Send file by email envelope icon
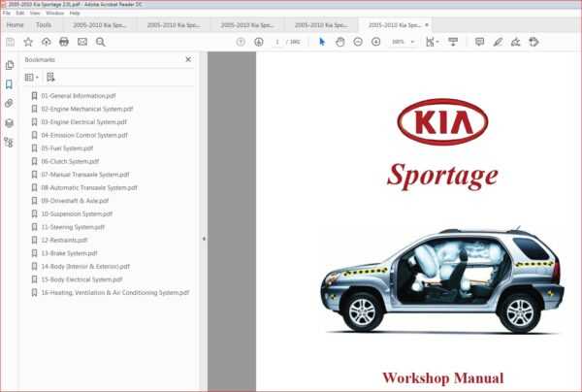The width and height of the screenshot is (582, 392). (82, 42)
